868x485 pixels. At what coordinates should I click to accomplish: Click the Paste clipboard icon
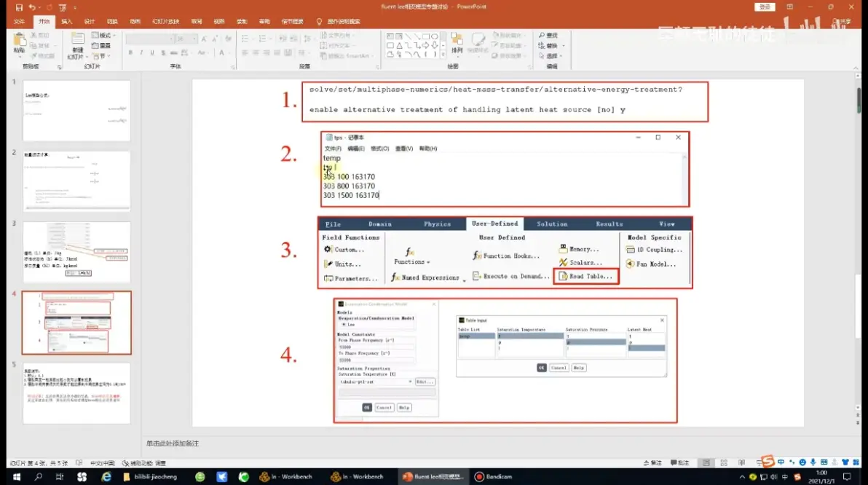pos(20,41)
